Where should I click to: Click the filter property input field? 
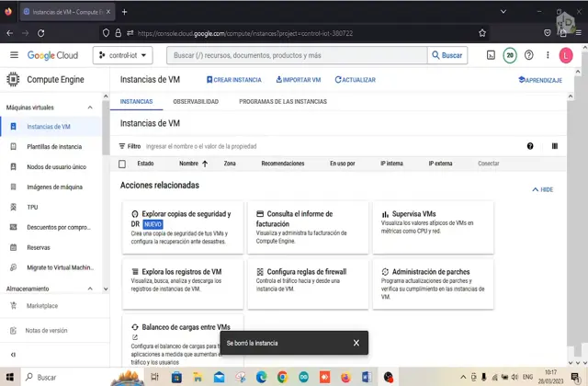coord(276,145)
